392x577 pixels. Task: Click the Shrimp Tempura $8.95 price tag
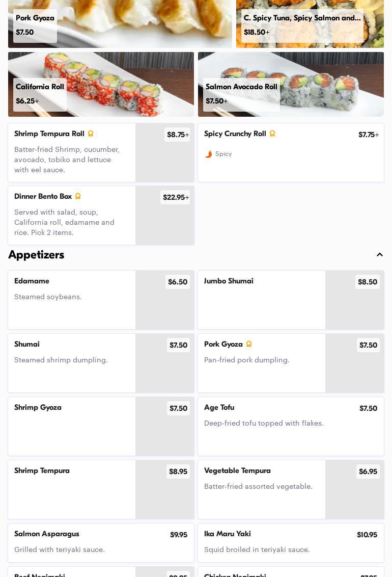pos(178,471)
